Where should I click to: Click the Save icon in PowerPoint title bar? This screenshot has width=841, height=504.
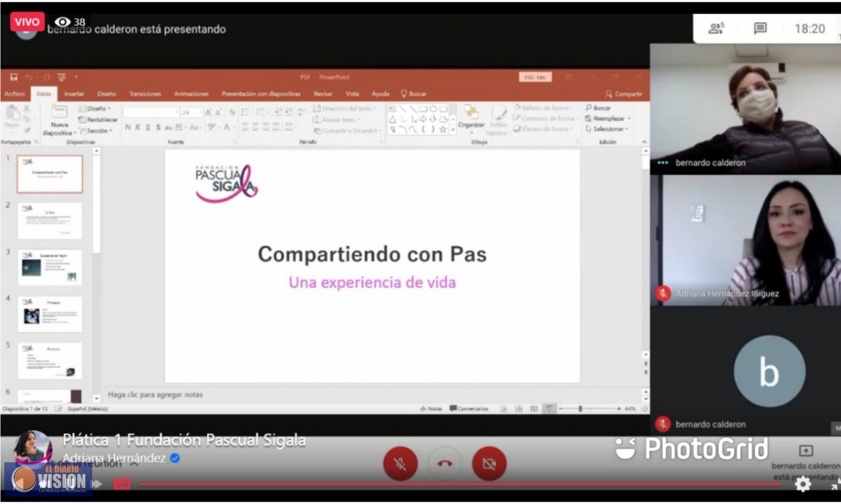tap(14, 77)
